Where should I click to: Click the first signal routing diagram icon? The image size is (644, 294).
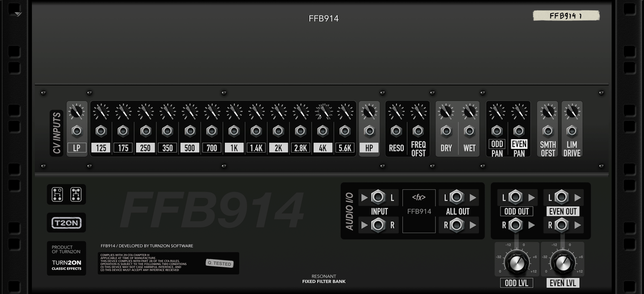click(x=57, y=194)
